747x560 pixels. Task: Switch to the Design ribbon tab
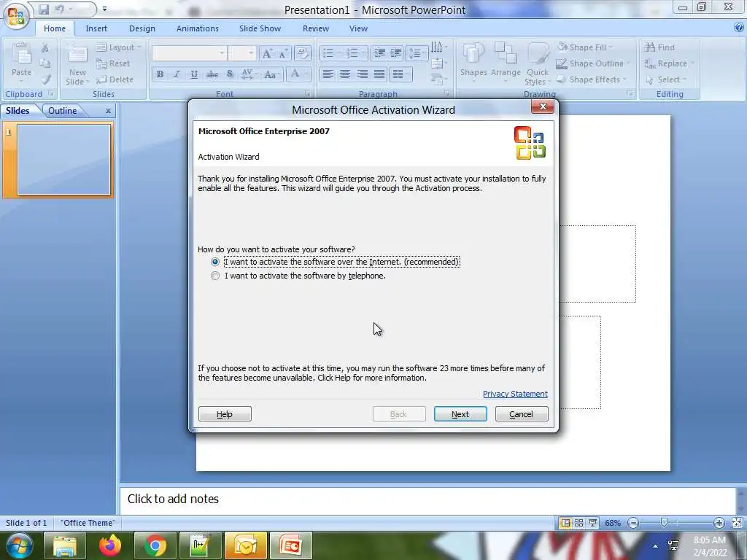142,28
